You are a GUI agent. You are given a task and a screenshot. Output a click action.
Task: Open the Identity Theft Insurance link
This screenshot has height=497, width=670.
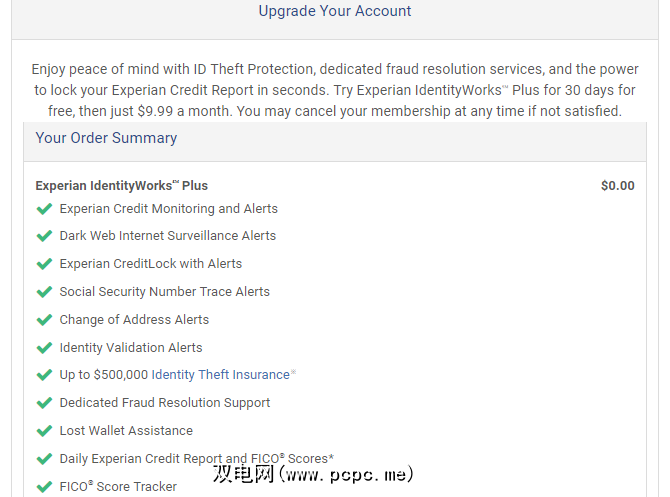219,375
